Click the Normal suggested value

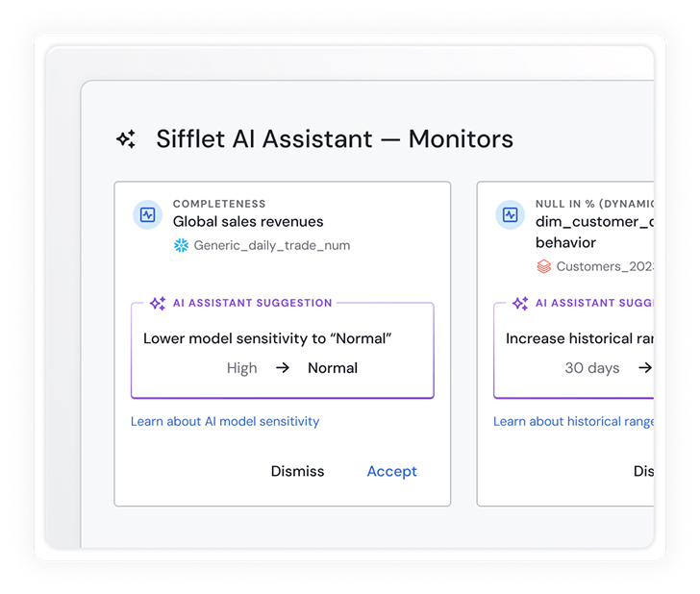pyautogui.click(x=333, y=368)
